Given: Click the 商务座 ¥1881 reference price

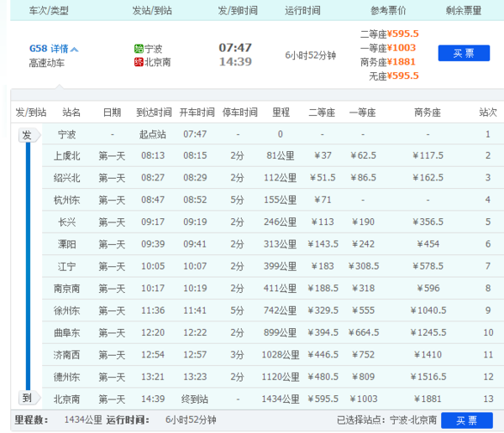Looking at the screenshot, I should [x=388, y=61].
